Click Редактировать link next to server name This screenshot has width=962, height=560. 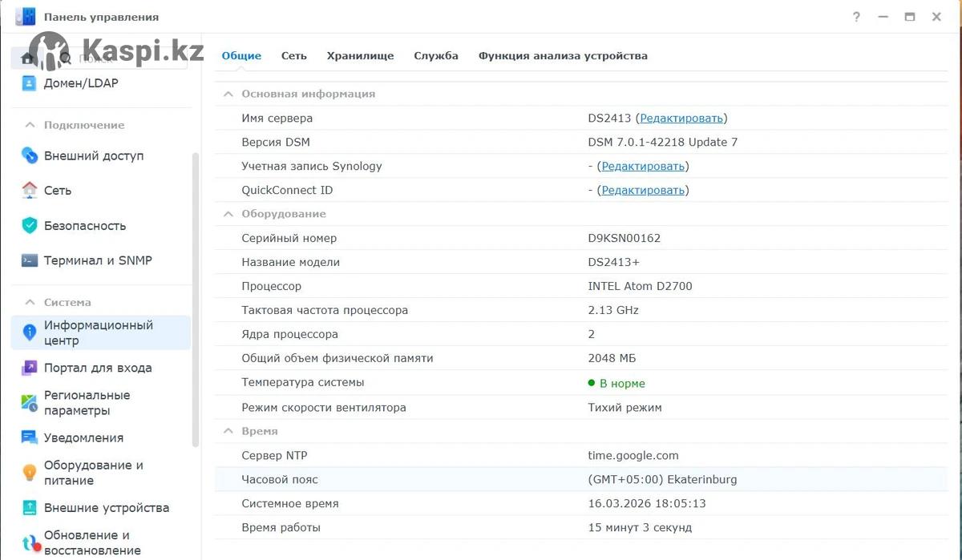coord(681,118)
